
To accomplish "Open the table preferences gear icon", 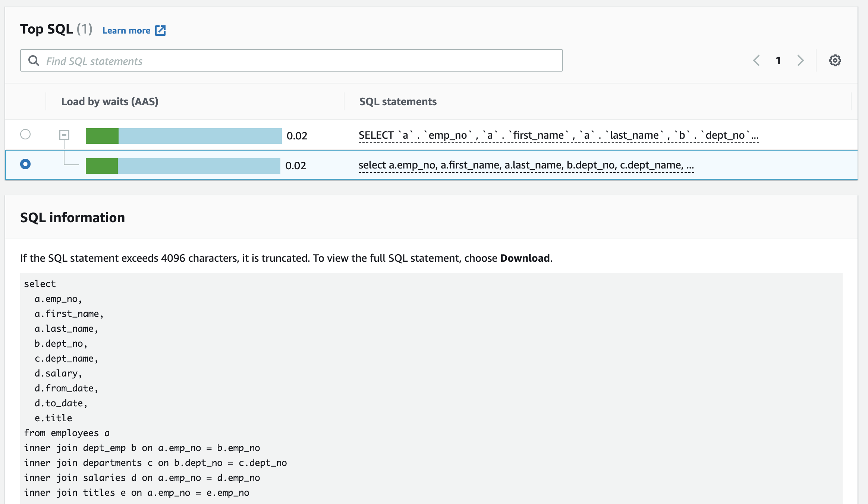I will tap(835, 60).
